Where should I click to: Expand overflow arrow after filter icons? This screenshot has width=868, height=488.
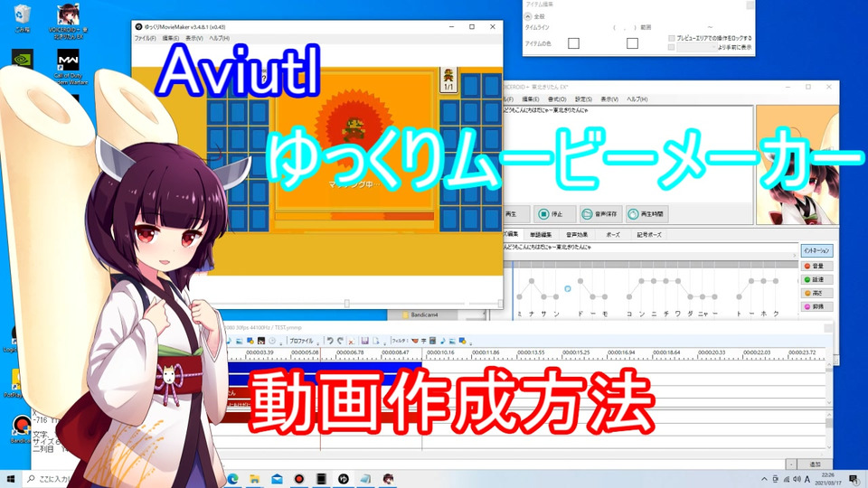[470, 343]
